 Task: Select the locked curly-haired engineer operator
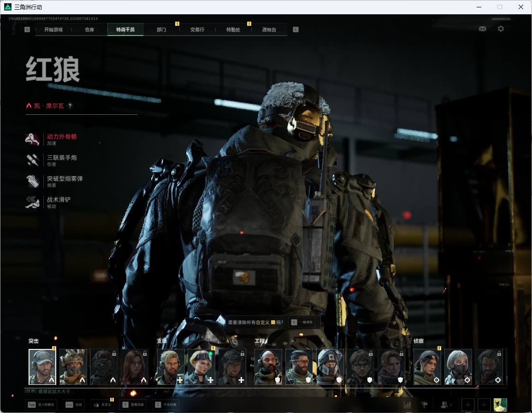coord(391,367)
